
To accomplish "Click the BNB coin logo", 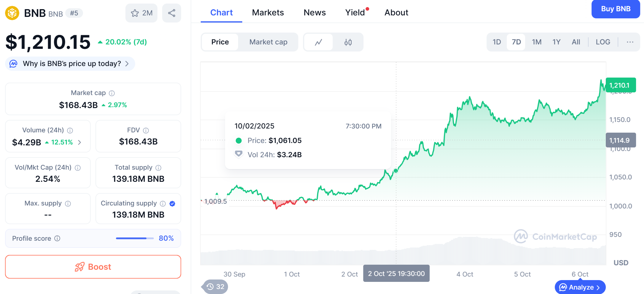I will click(x=12, y=13).
